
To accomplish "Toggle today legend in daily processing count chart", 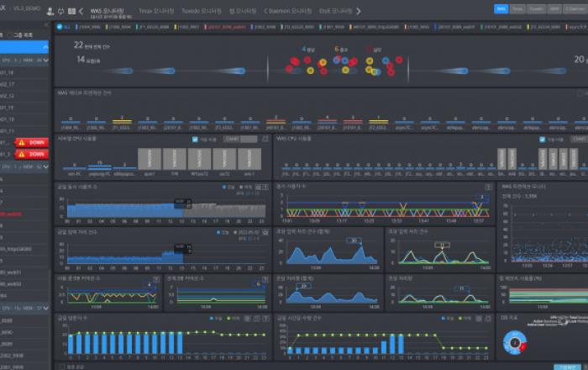I will pyautogui.click(x=223, y=233).
